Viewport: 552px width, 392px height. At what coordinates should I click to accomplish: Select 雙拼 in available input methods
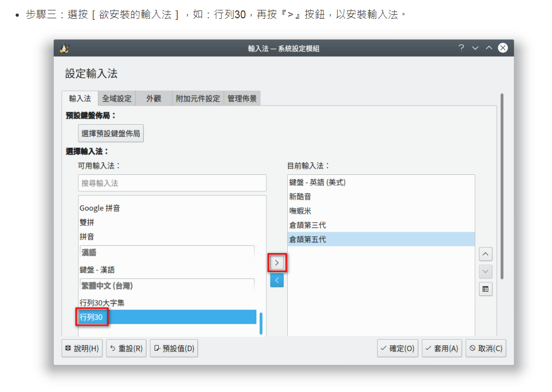pyautogui.click(x=168, y=222)
